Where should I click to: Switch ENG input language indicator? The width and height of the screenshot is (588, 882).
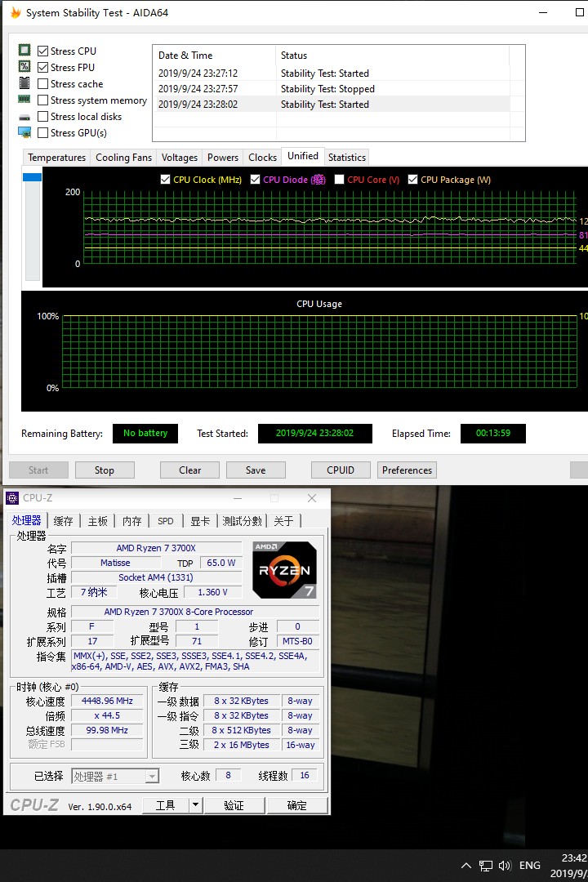pos(529,866)
